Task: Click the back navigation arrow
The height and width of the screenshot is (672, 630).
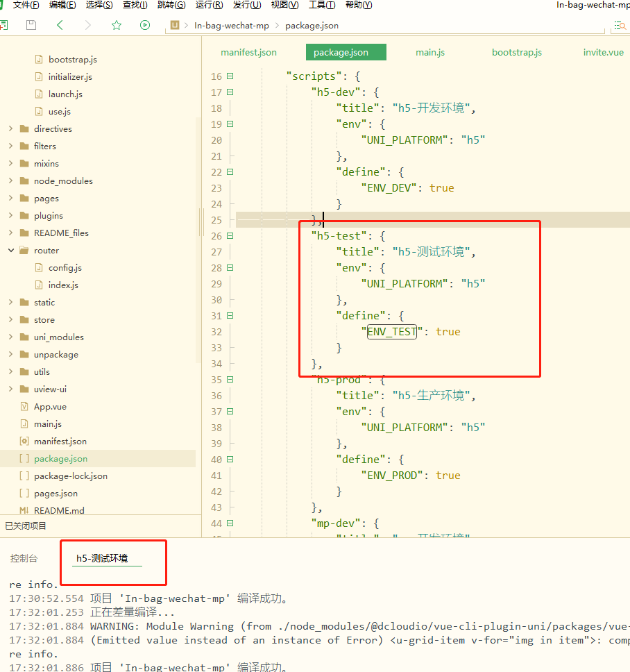Action: coord(60,25)
